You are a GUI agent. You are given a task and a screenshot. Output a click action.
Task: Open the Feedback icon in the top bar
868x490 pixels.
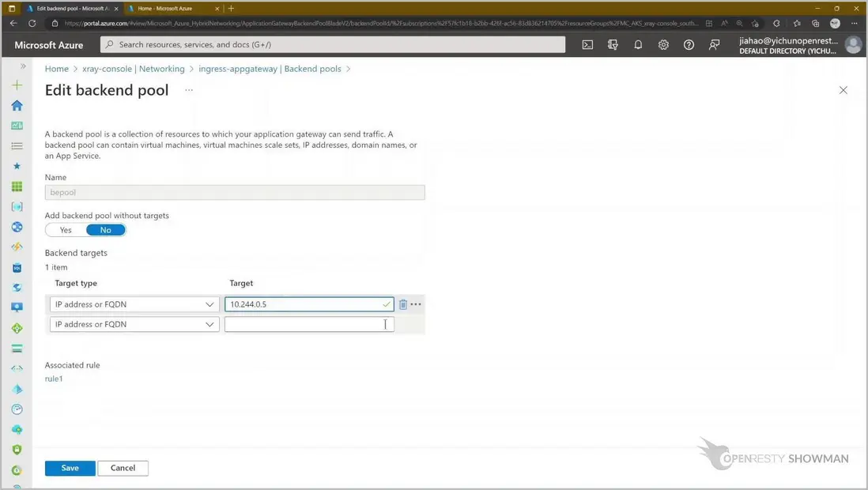click(714, 45)
